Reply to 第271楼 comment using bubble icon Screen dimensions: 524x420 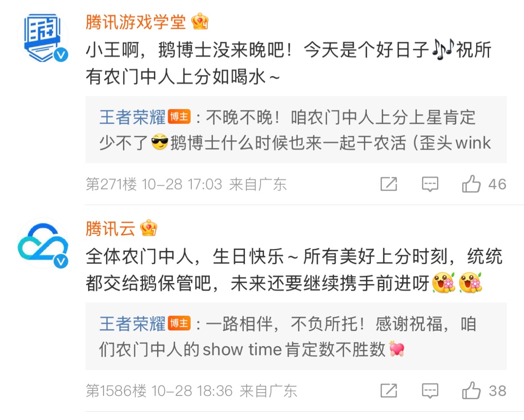click(x=430, y=184)
